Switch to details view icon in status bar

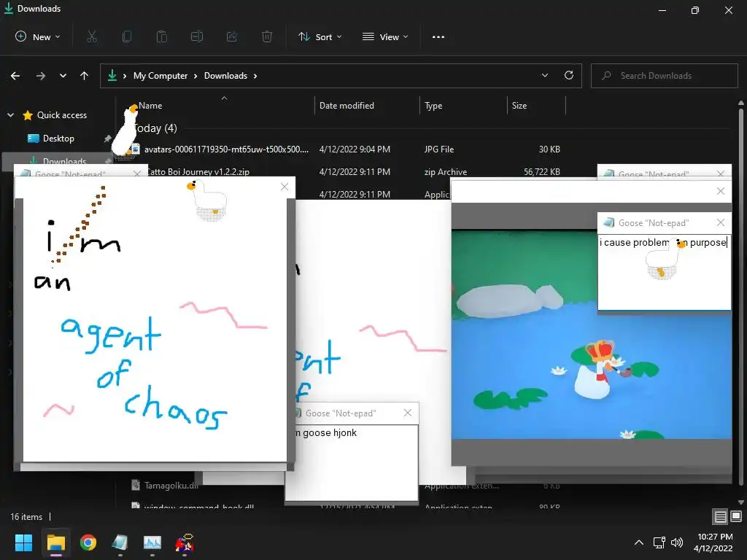point(720,516)
